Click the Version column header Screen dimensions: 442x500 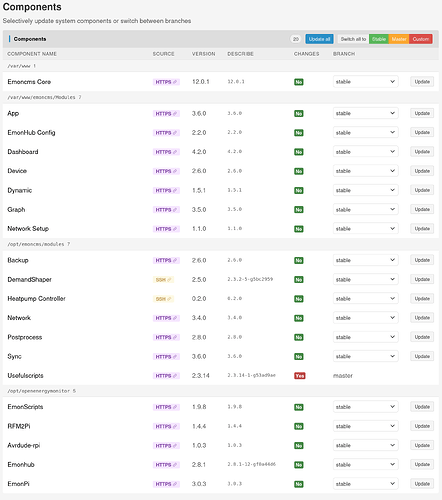[x=203, y=54]
